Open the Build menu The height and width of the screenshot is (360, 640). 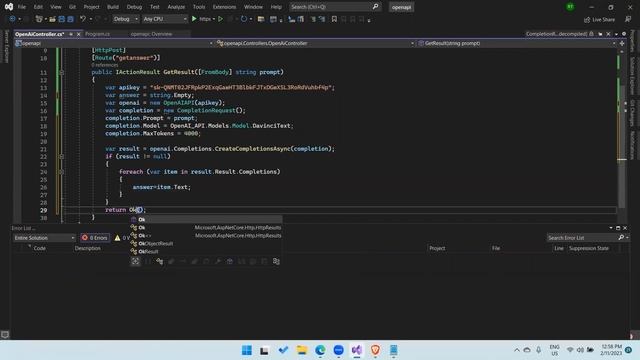point(113,7)
